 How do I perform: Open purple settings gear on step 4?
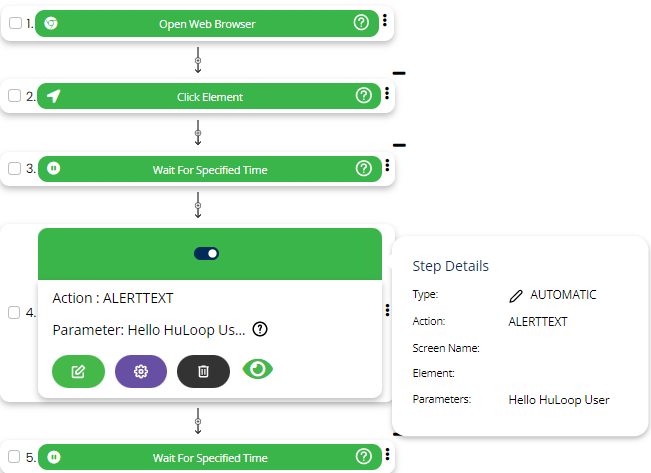click(141, 371)
